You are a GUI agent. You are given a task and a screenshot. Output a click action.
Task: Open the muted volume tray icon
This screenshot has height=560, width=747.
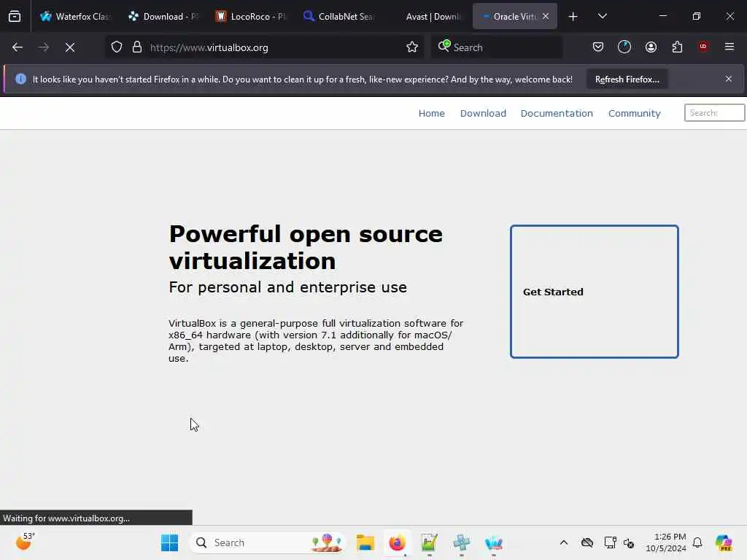coord(629,542)
